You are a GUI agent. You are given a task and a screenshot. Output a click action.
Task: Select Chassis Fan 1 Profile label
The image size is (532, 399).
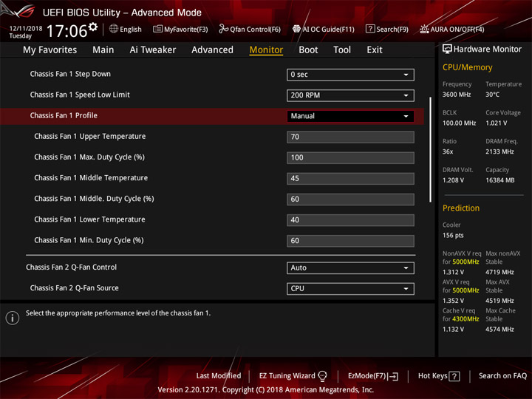(64, 115)
